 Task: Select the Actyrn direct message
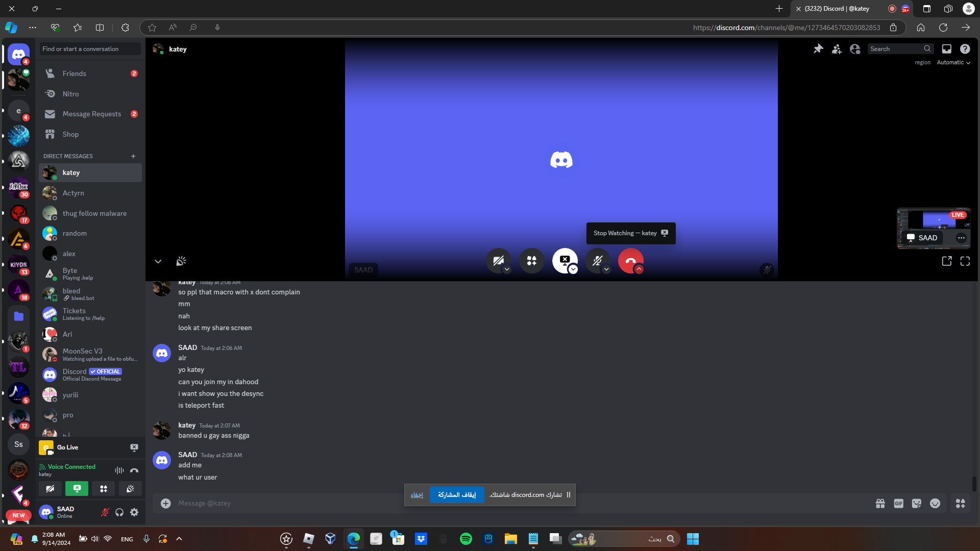[90, 193]
